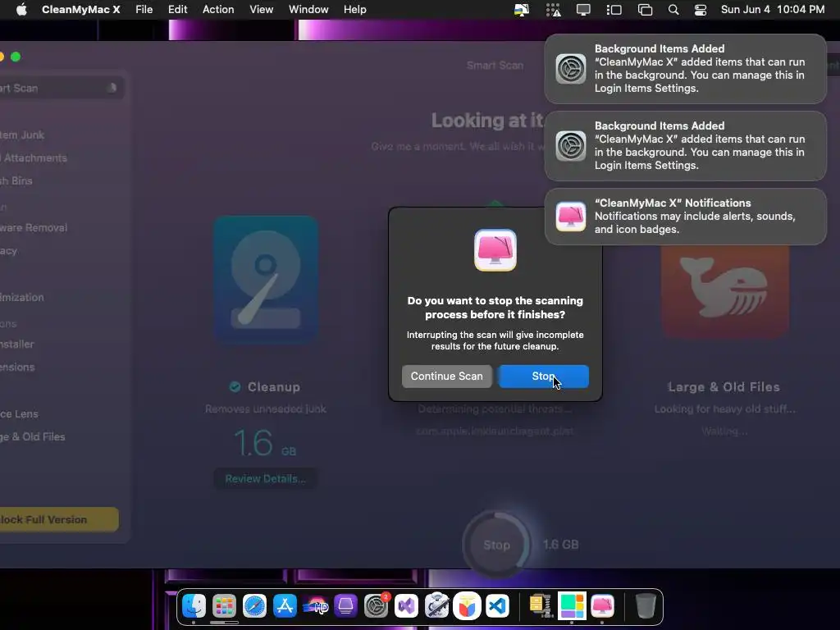840x630 pixels.
Task: Open Control Center
Action: [701, 10]
